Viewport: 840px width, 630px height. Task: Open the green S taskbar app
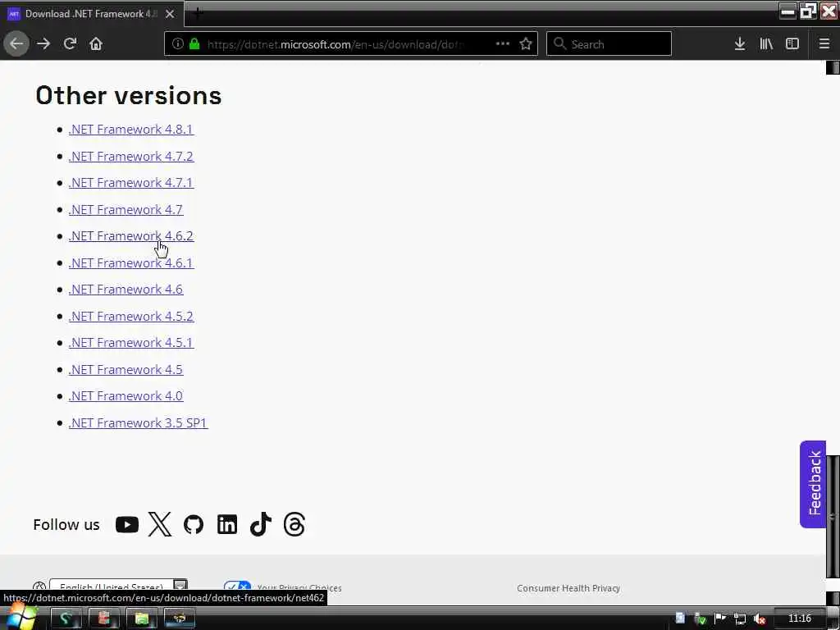coord(66,619)
